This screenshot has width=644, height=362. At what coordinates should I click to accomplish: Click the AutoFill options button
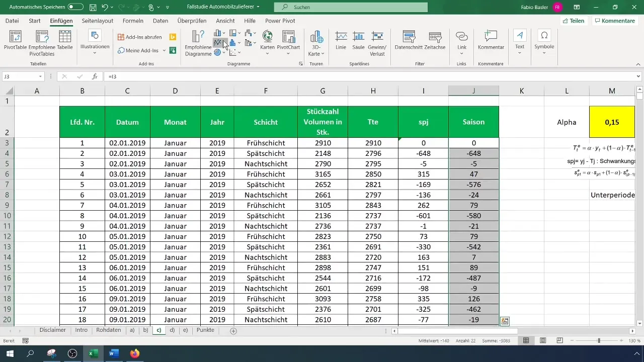(505, 321)
